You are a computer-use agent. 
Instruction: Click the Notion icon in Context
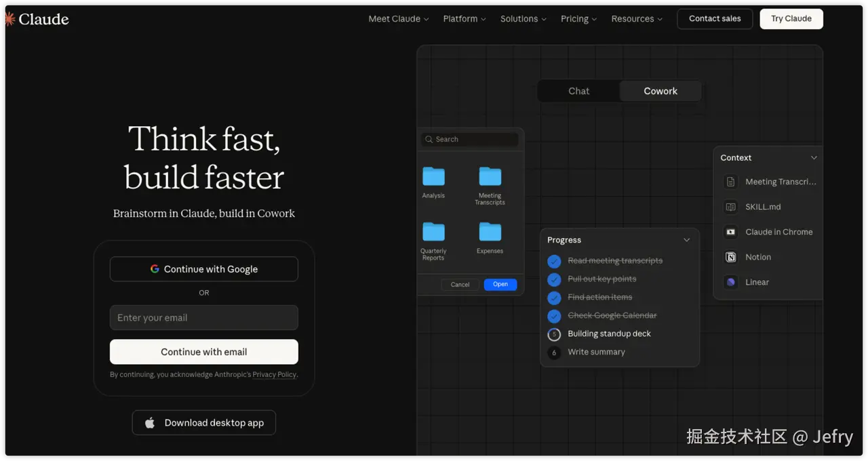click(x=730, y=257)
